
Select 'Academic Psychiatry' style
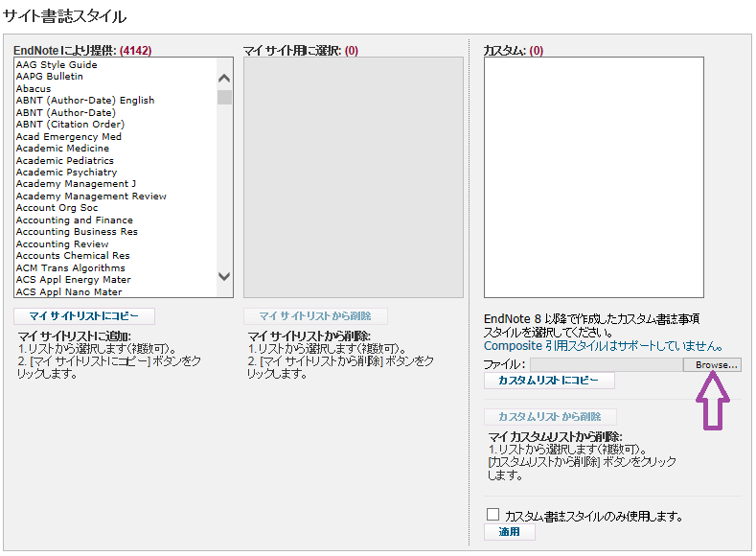pyautogui.click(x=66, y=173)
